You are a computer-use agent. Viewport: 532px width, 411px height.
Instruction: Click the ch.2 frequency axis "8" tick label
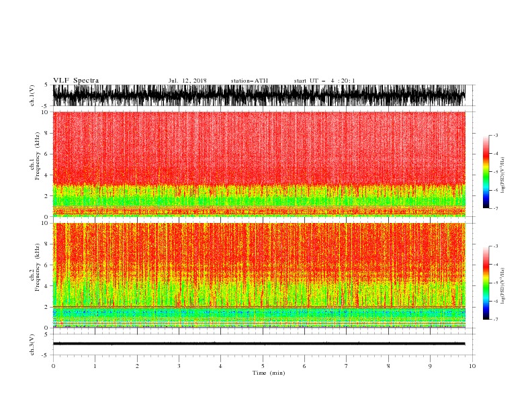click(x=46, y=244)
